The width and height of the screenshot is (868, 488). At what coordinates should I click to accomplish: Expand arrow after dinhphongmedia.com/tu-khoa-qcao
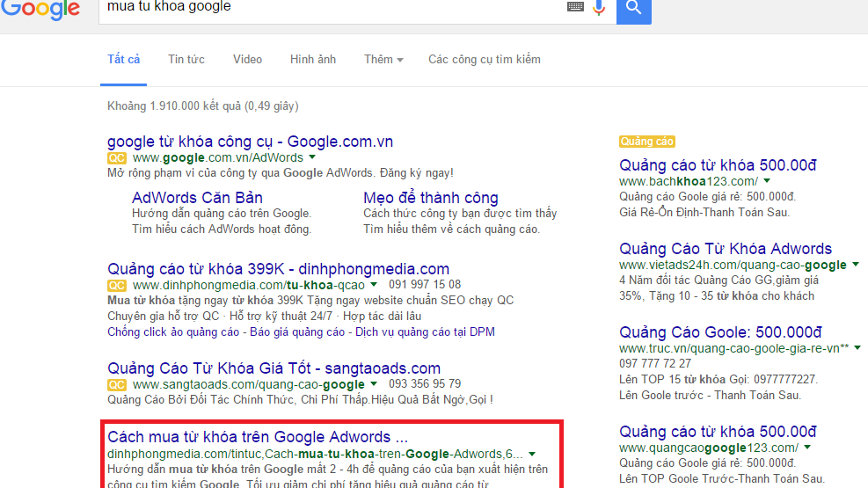[374, 284]
